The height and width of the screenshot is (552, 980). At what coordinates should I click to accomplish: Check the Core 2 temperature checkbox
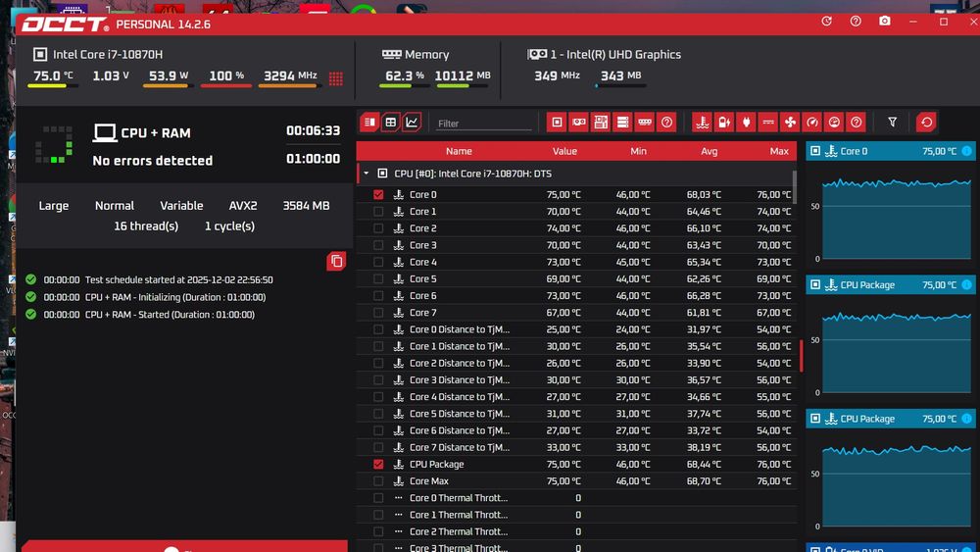click(x=378, y=228)
